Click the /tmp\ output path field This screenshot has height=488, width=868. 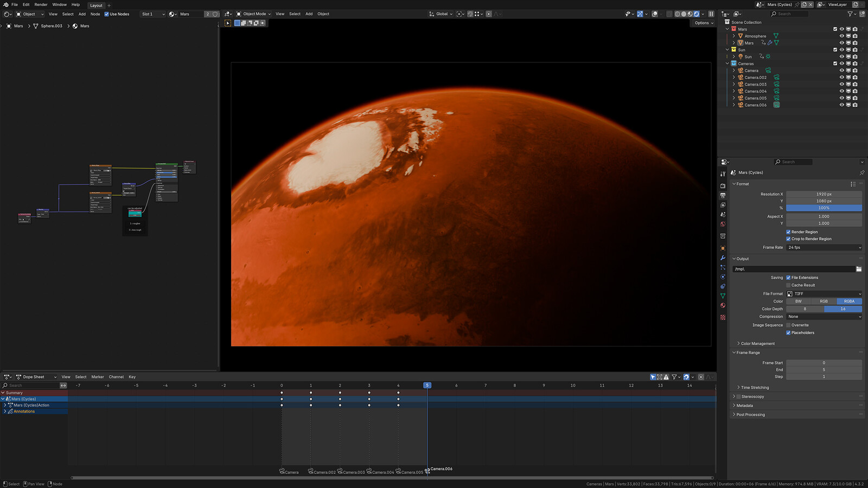(794, 269)
